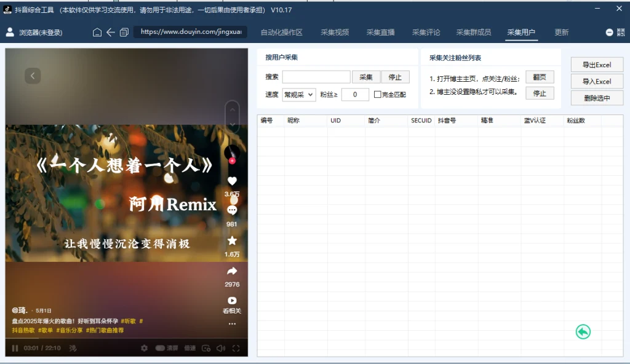Image resolution: width=630 pixels, height=364 pixels.
Task: Focus the 搜索 input field
Action: tap(316, 77)
